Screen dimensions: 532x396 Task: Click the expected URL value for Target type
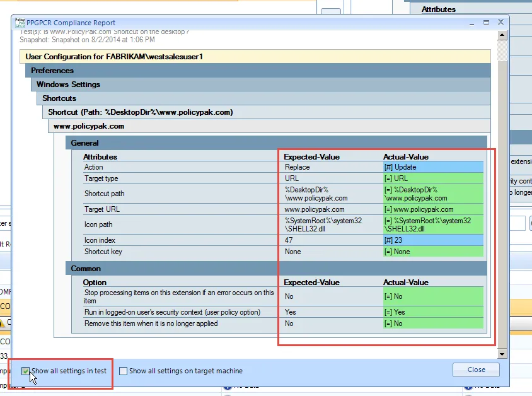click(292, 178)
